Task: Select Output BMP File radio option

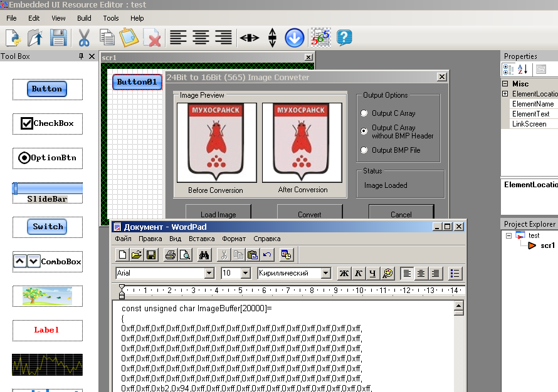Action: pyautogui.click(x=364, y=150)
